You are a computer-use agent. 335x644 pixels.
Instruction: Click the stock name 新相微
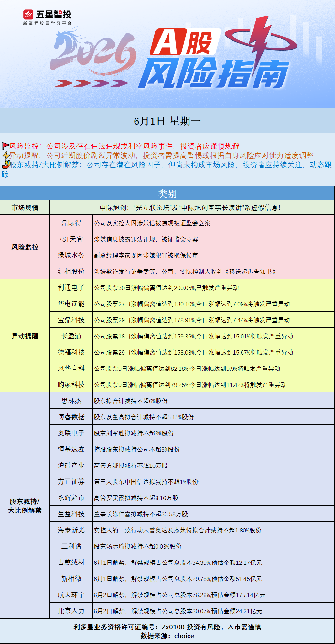click(71, 579)
